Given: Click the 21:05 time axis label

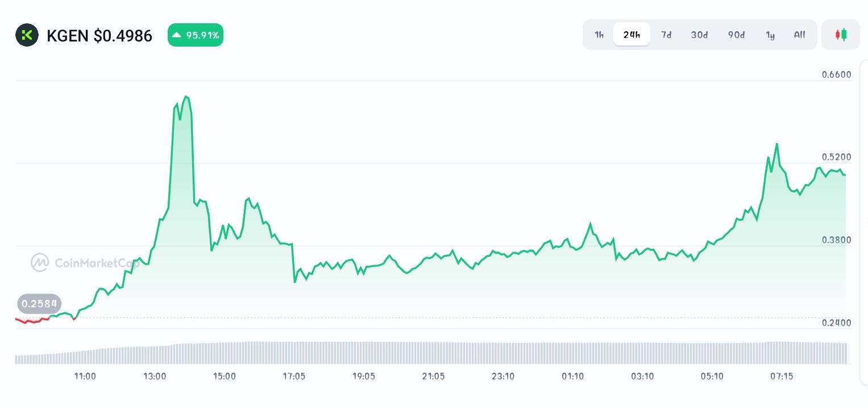Looking at the screenshot, I should 433,376.
